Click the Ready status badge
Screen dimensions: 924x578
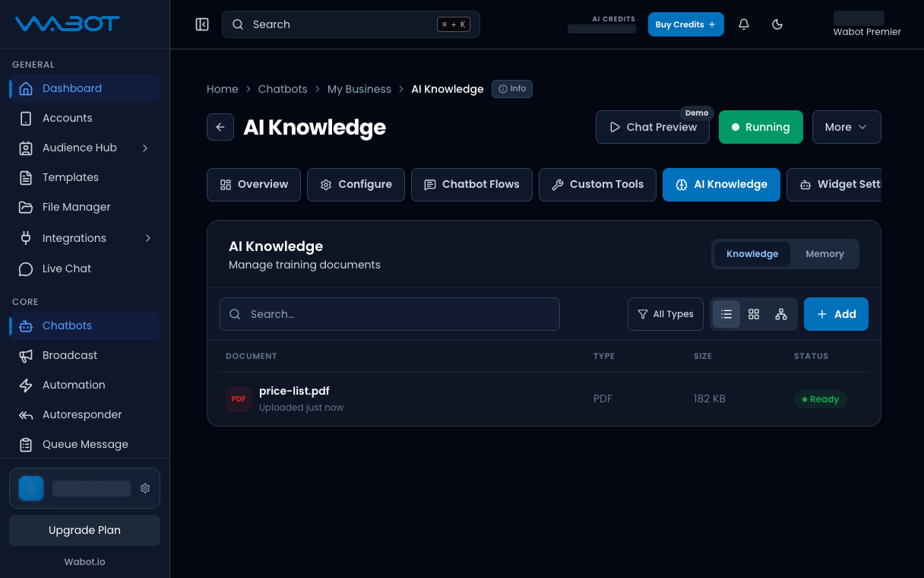[821, 399]
